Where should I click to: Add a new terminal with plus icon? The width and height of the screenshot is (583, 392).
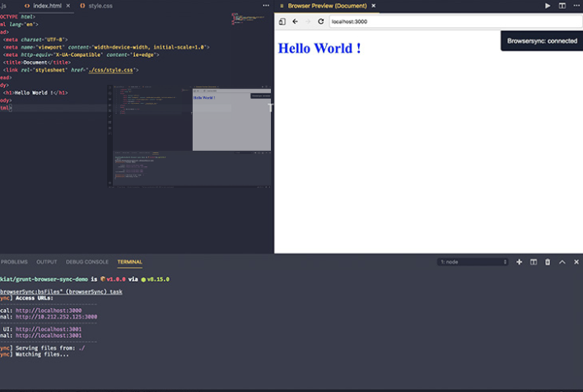[519, 262]
